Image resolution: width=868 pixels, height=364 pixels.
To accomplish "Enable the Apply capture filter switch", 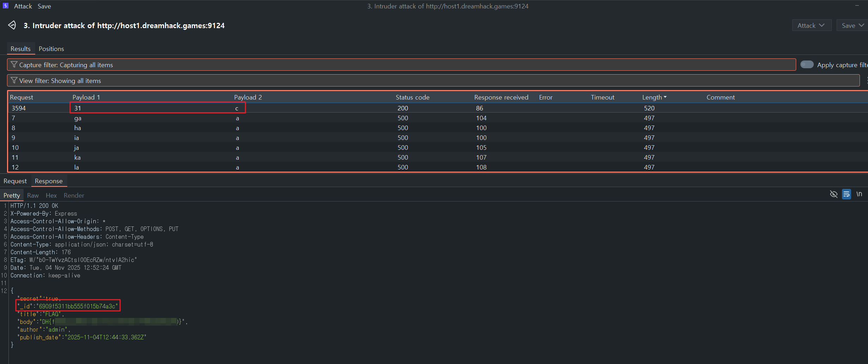I will point(807,65).
